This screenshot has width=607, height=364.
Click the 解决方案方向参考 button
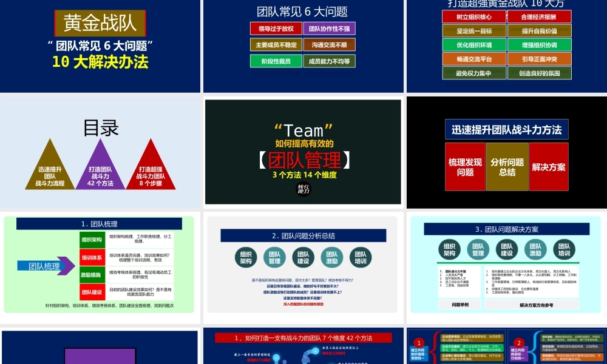click(x=538, y=305)
